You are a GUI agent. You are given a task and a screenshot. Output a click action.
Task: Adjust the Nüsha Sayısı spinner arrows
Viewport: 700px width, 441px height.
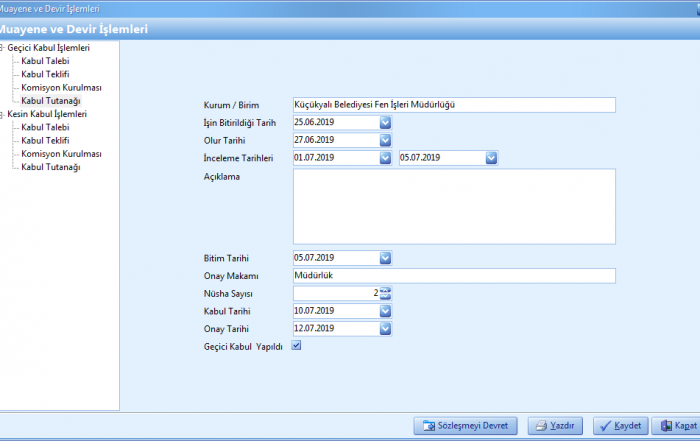[386, 293]
